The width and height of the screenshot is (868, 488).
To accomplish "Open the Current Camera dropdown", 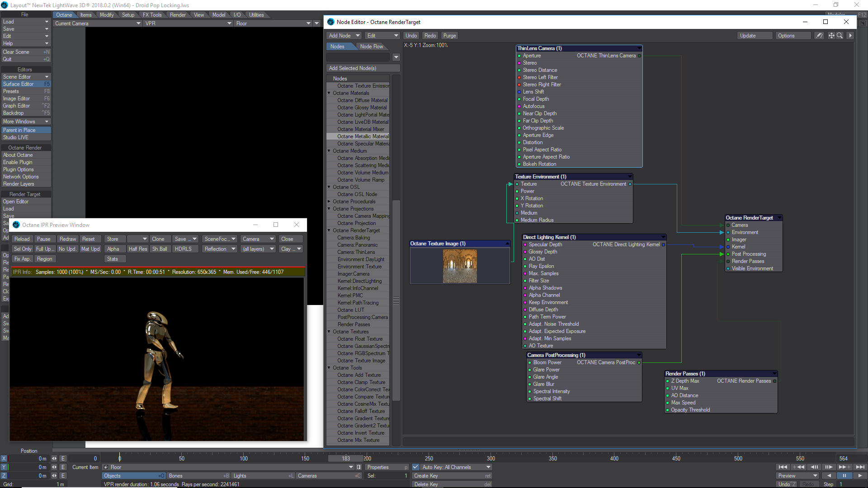I will coord(98,23).
